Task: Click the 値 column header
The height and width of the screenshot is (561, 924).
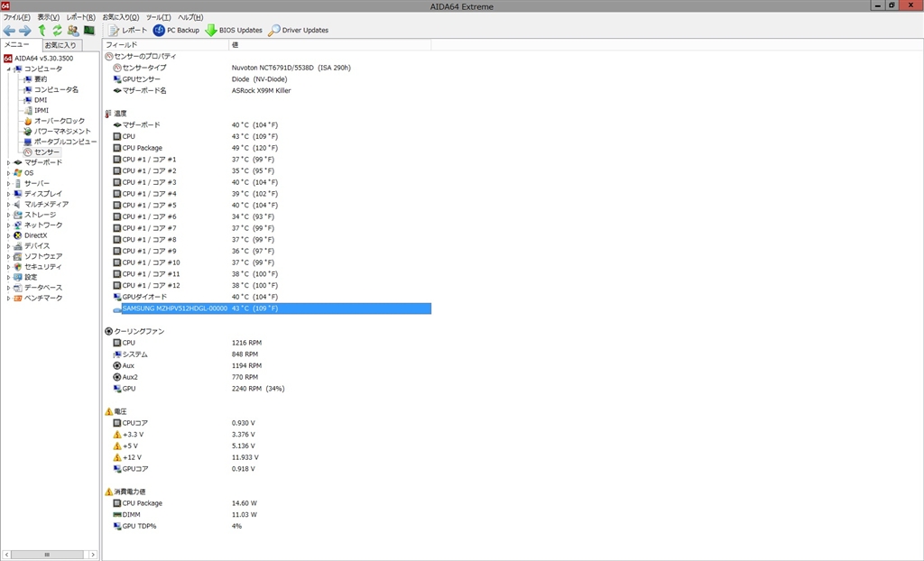Action: tap(330, 45)
